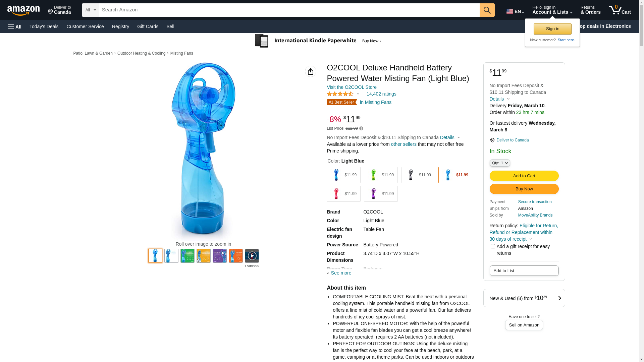Image resolution: width=644 pixels, height=362 pixels.
Task: Open the Qty quantity dropdown
Action: click(x=500, y=163)
